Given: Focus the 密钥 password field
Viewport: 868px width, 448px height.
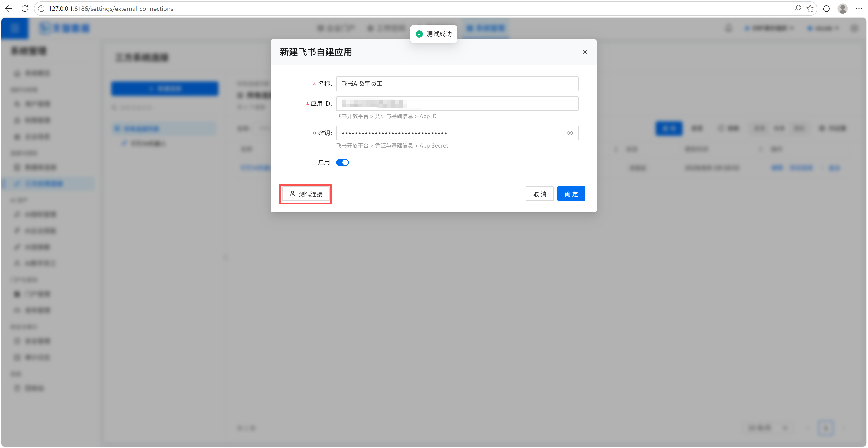Looking at the screenshot, I should click(x=457, y=133).
